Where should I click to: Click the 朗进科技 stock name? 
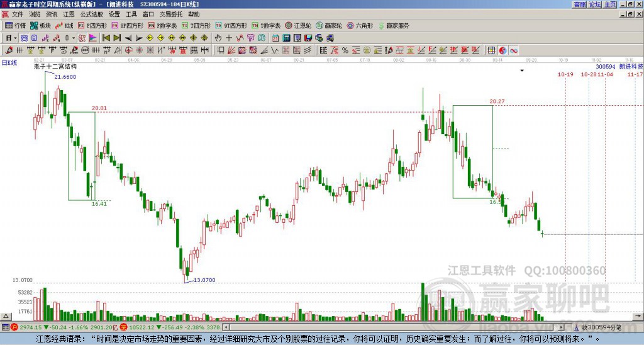coord(631,66)
